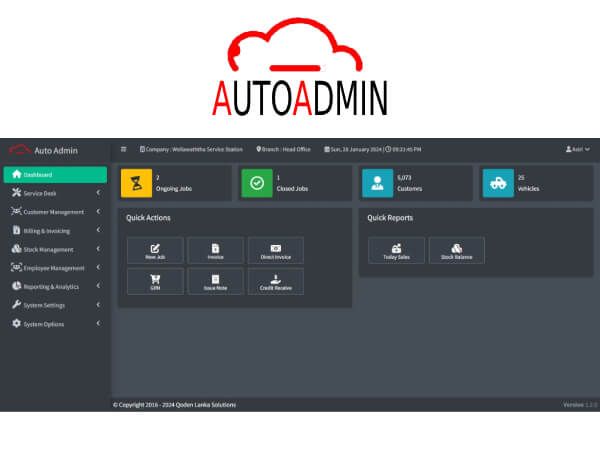Expand the Stock Management chevron
The image size is (600, 450).
coord(98,249)
